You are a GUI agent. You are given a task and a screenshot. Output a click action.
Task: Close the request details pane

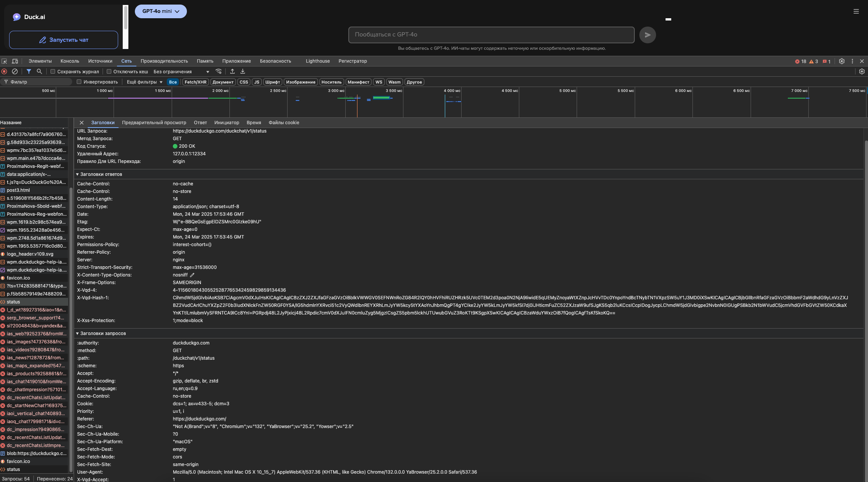(x=81, y=123)
